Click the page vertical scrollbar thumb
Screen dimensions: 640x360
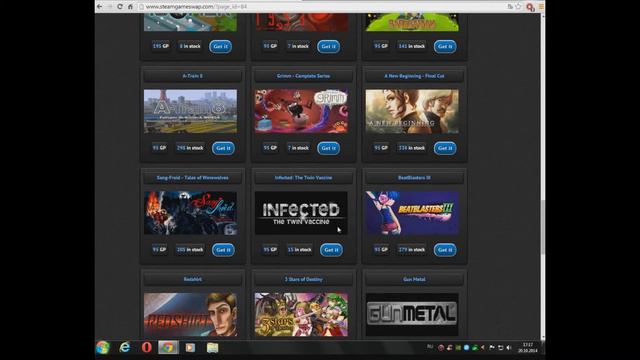[543, 227]
